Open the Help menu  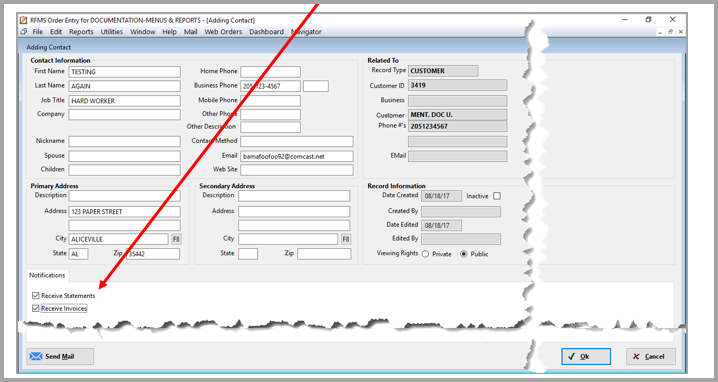tap(169, 32)
